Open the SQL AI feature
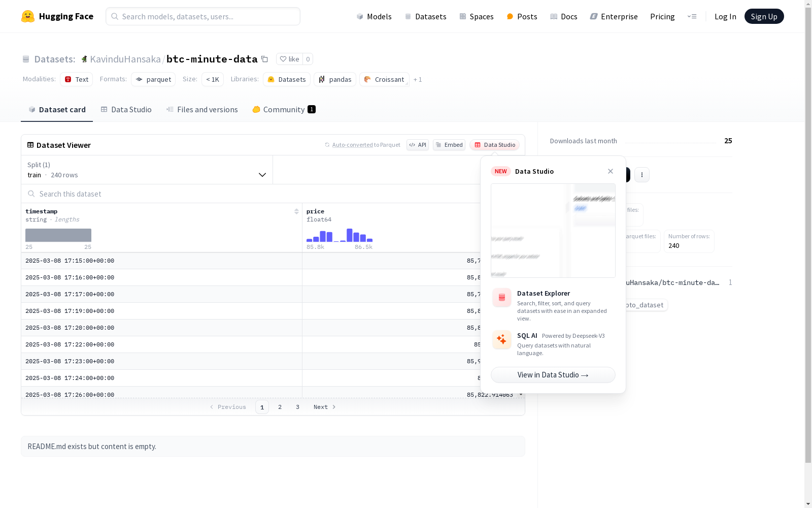 coord(553,344)
